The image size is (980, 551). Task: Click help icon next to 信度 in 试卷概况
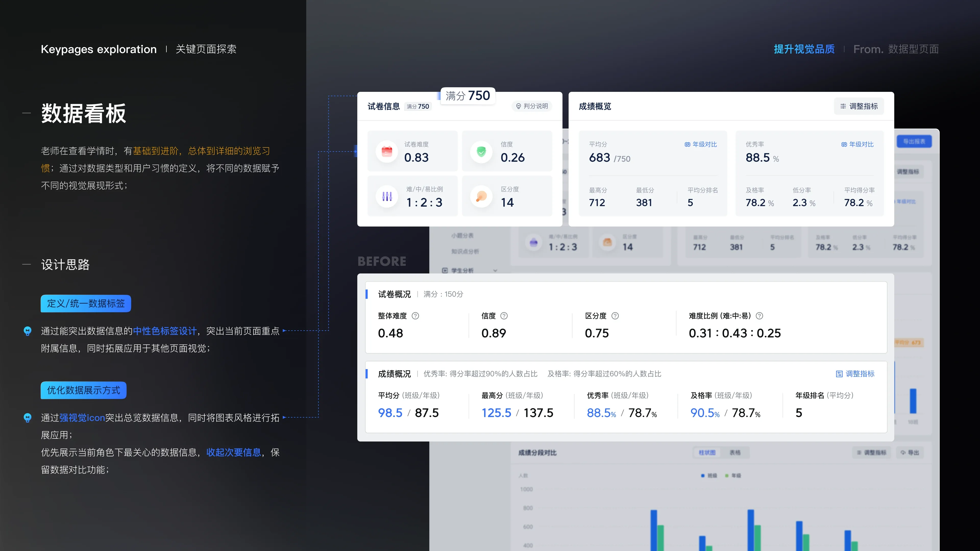click(x=504, y=316)
